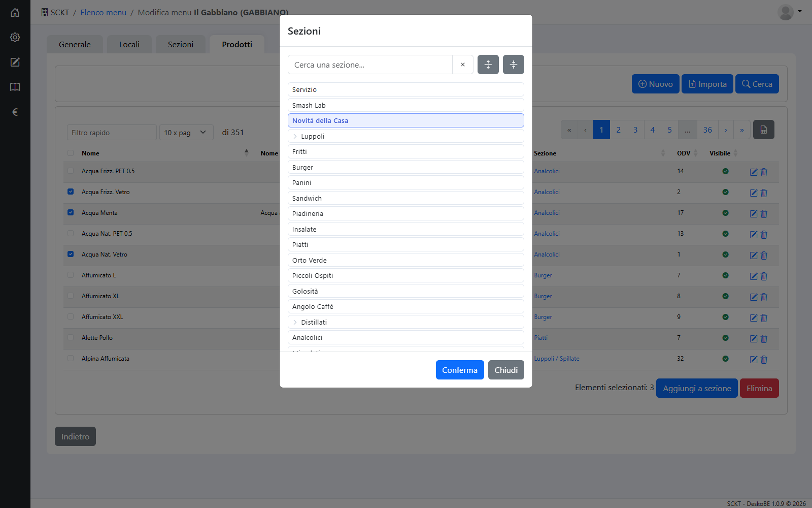Delete the Affumicato L row

[x=764, y=276]
